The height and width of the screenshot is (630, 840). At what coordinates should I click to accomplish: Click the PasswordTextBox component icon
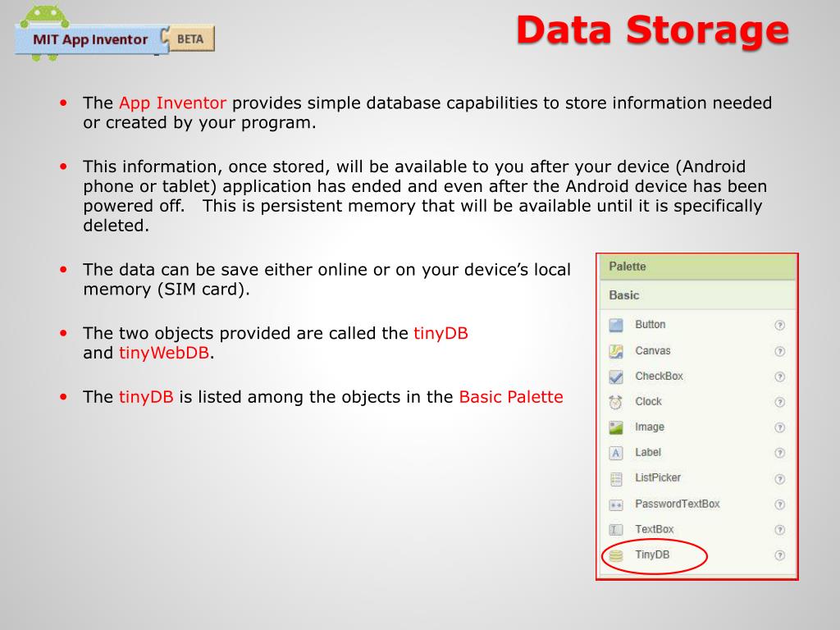[x=616, y=504]
